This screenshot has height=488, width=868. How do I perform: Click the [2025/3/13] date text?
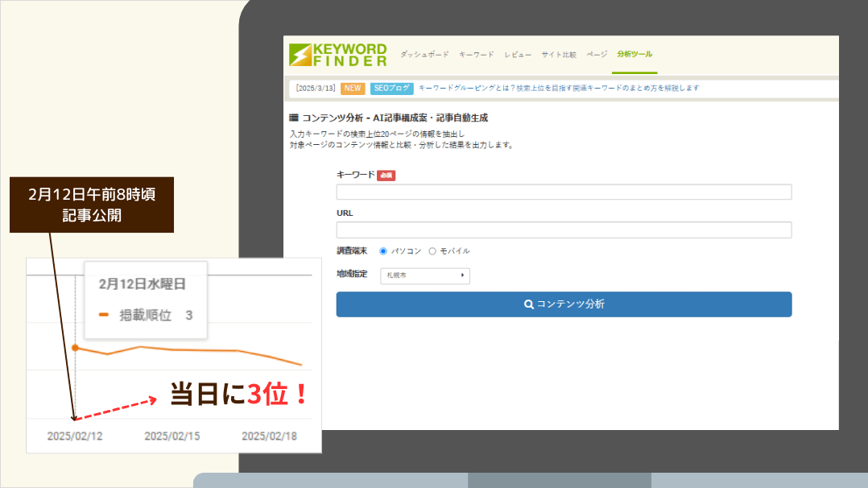315,88
